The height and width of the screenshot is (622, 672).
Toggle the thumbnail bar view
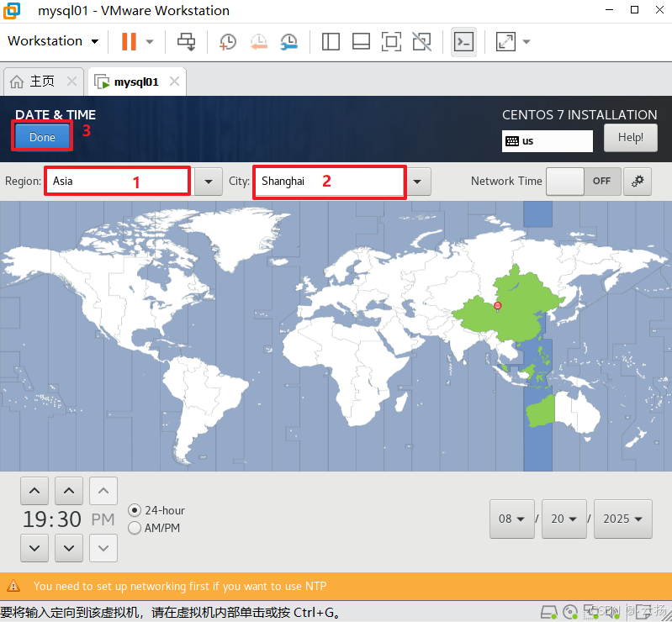(361, 41)
